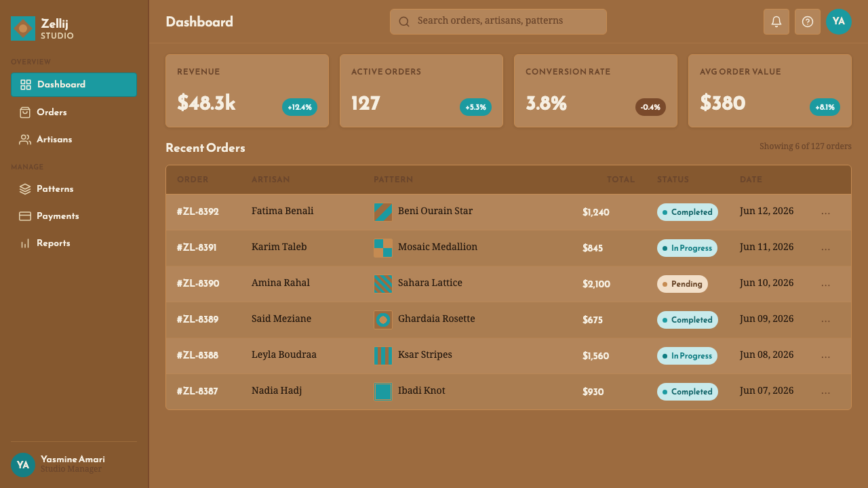
Task: Sort by the Total column header
Action: pos(621,180)
